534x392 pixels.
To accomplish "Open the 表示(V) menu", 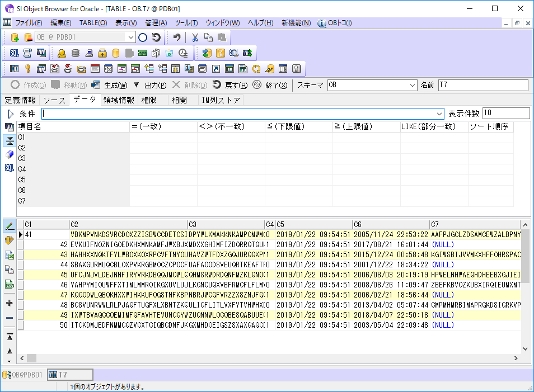I will tap(126, 23).
